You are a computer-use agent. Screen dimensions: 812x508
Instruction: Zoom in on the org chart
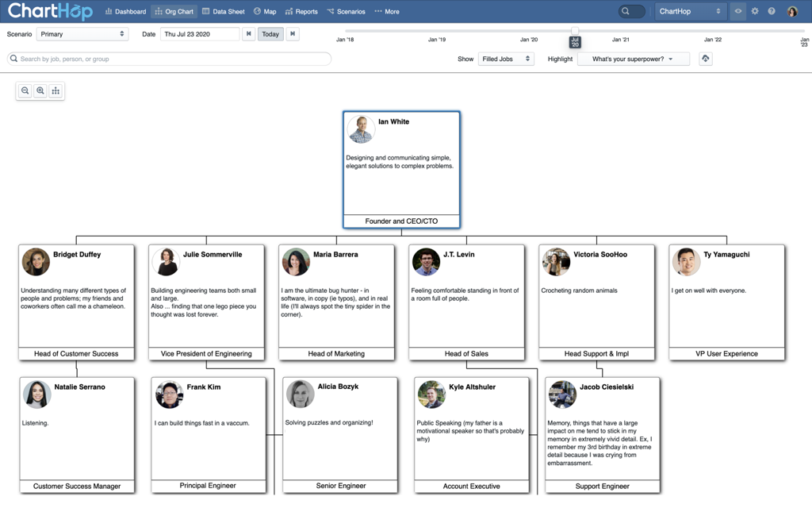tap(40, 91)
